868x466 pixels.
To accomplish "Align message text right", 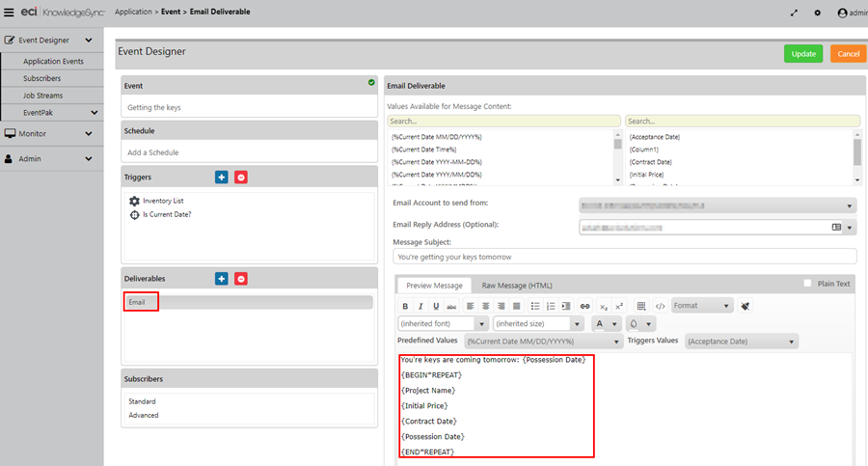I will coord(501,306).
